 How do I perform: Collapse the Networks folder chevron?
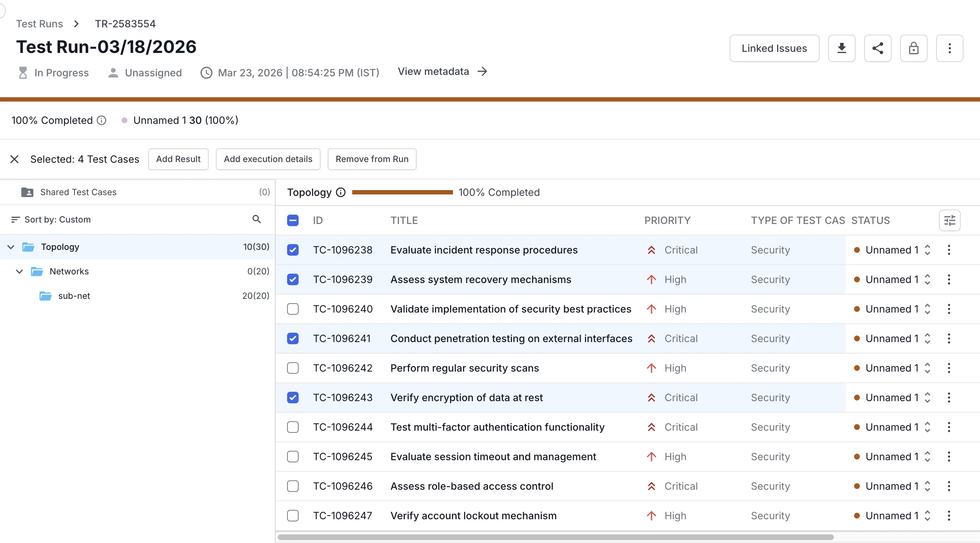point(19,271)
